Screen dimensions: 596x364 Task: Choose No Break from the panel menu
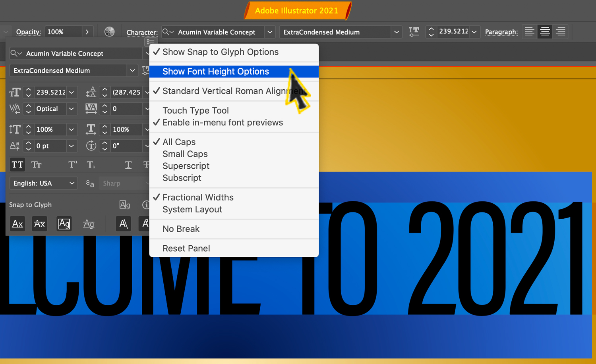pos(181,229)
